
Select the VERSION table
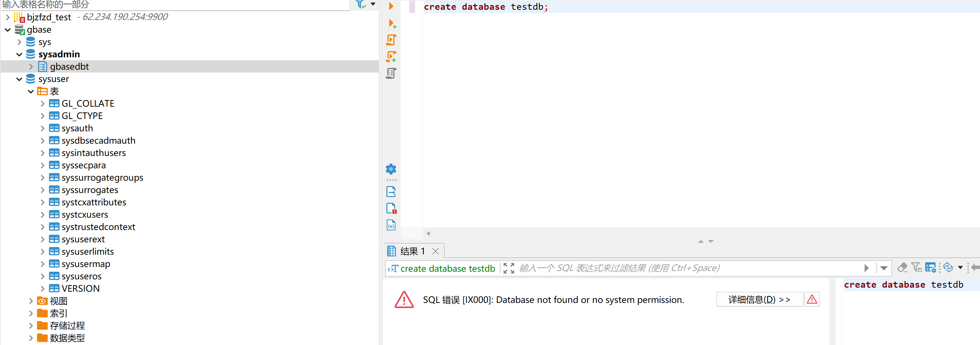[81, 288]
